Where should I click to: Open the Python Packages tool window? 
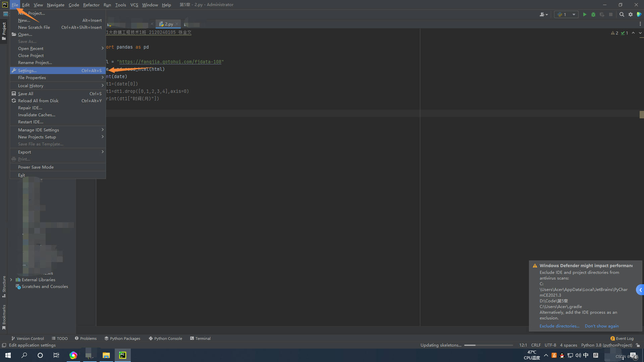pyautogui.click(x=122, y=339)
